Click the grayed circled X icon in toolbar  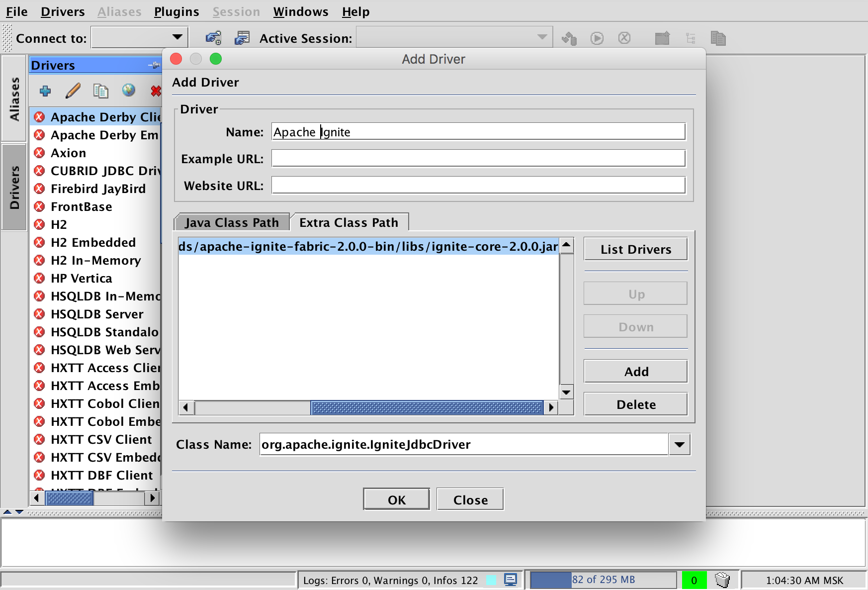(x=624, y=38)
